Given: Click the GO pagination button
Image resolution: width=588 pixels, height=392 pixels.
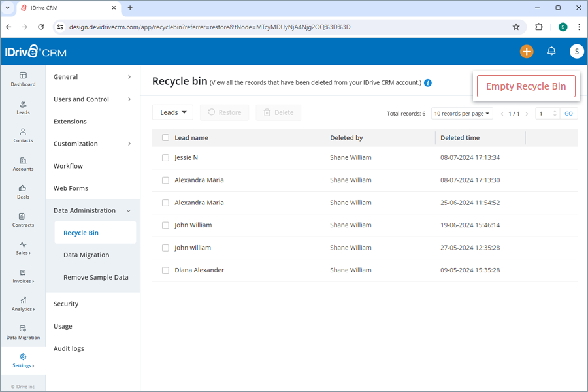Looking at the screenshot, I should [568, 112].
